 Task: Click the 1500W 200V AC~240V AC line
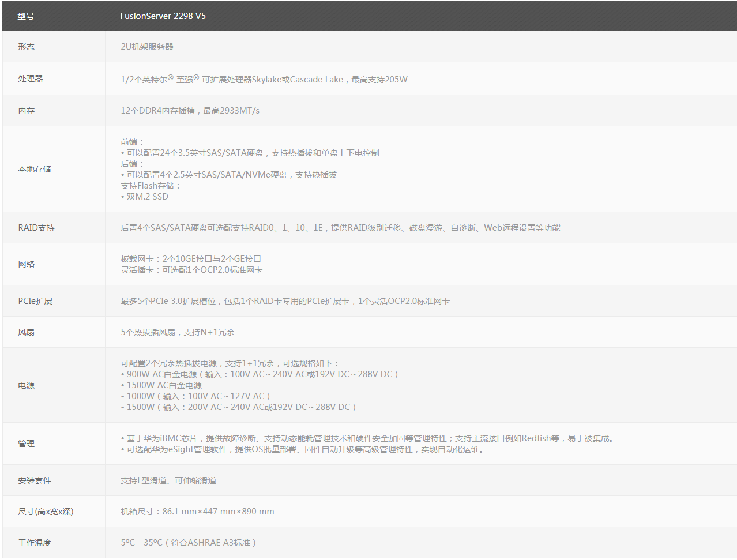point(238,407)
